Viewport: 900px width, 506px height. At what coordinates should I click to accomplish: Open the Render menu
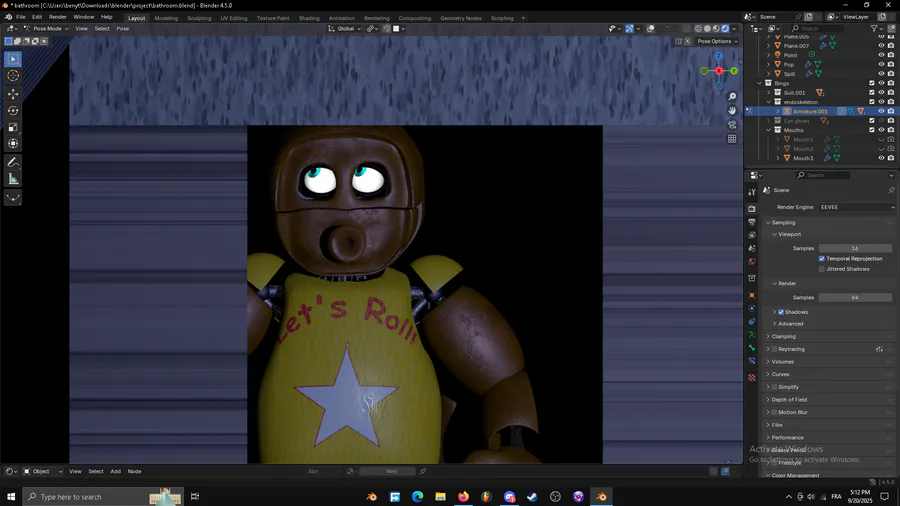point(57,17)
